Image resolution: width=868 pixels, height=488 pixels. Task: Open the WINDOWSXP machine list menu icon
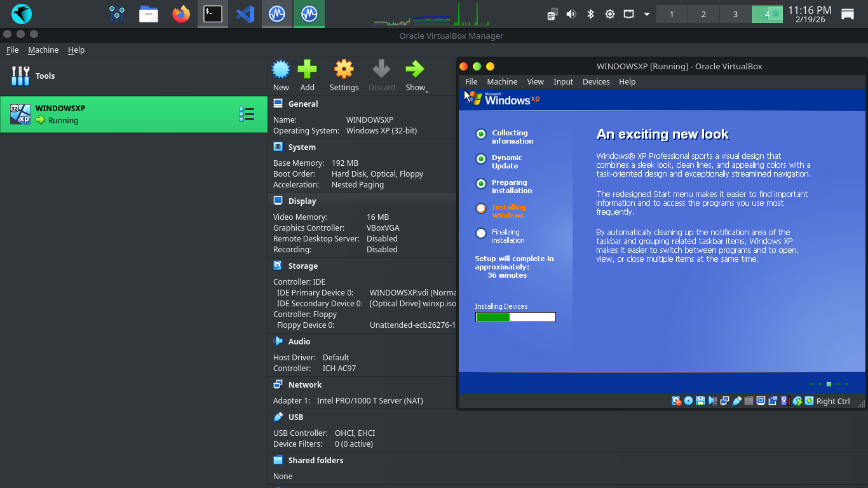click(x=246, y=114)
